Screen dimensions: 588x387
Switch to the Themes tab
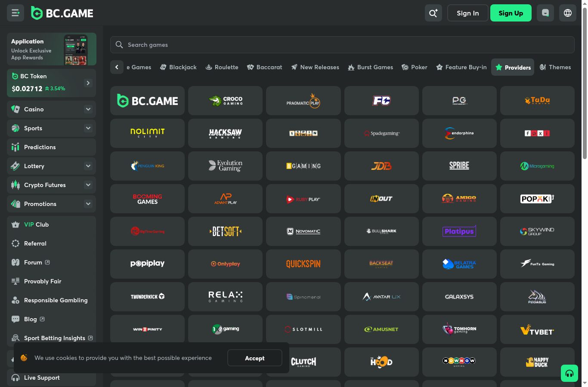pyautogui.click(x=555, y=67)
